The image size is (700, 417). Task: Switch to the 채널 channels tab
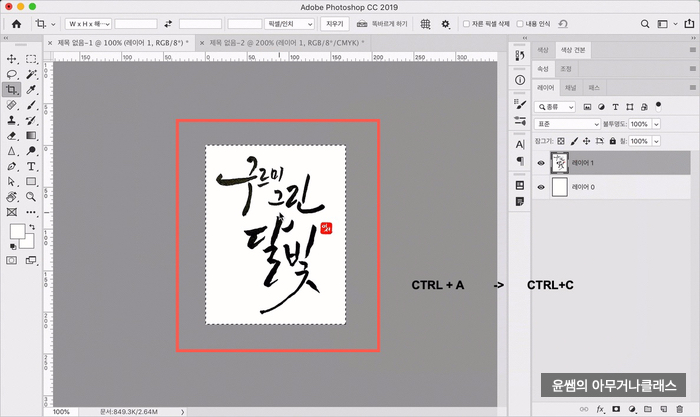click(x=571, y=88)
